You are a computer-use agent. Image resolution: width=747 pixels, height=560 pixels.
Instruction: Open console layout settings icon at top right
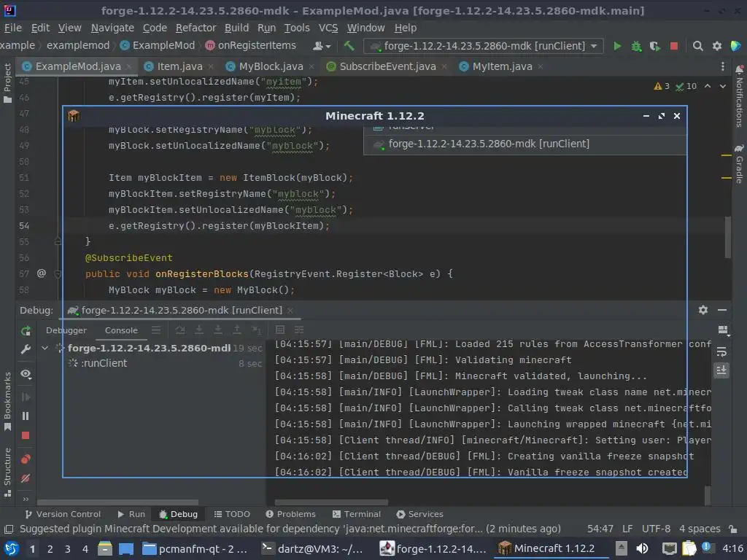click(723, 330)
